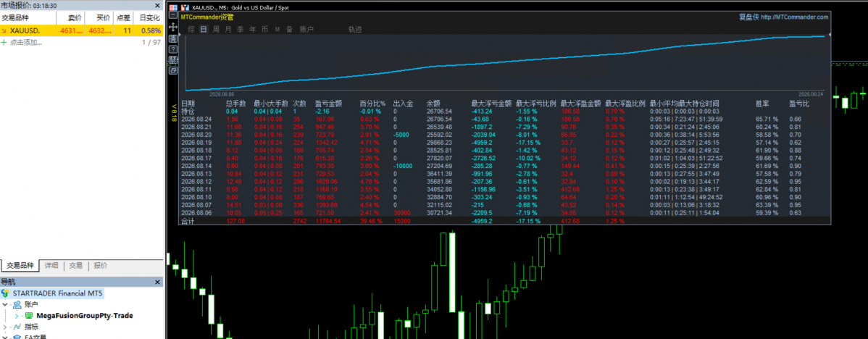Click the restore-window icon in the panel sidebar
This screenshot has width=868, height=339.
(x=173, y=71)
